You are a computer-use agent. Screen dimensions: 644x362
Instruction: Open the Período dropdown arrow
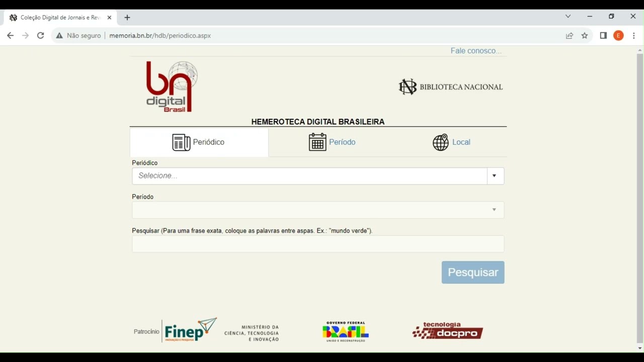click(494, 210)
